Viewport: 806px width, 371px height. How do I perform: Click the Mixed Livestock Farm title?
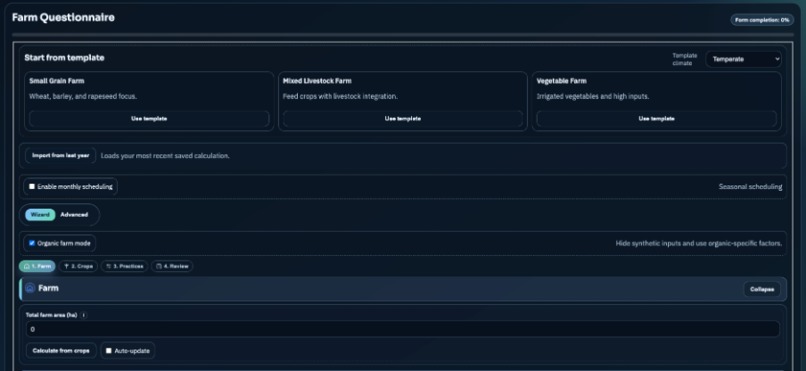pyautogui.click(x=317, y=81)
